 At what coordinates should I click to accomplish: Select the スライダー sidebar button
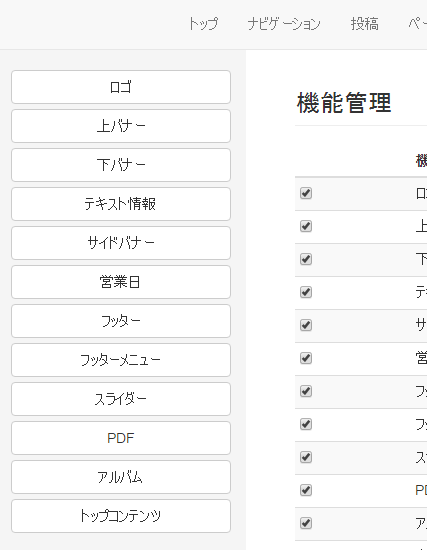[x=121, y=399]
